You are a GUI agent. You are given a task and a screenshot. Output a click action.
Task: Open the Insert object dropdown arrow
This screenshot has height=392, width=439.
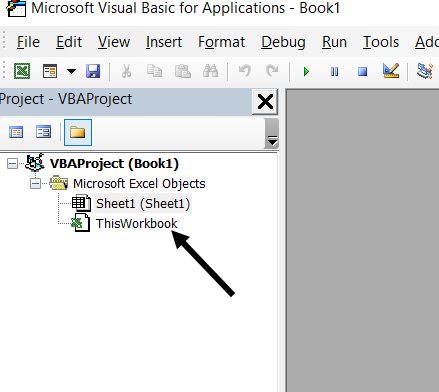(x=71, y=71)
